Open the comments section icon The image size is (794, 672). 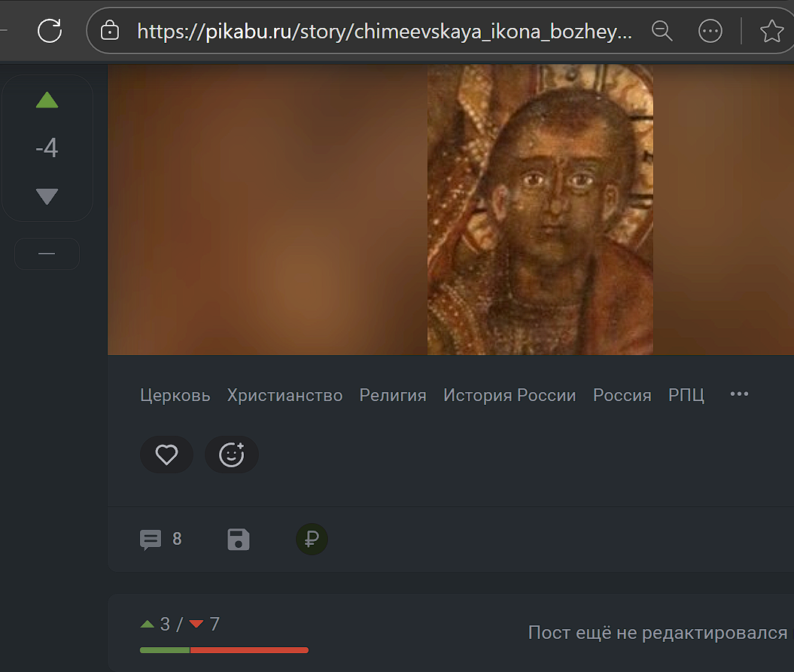151,540
